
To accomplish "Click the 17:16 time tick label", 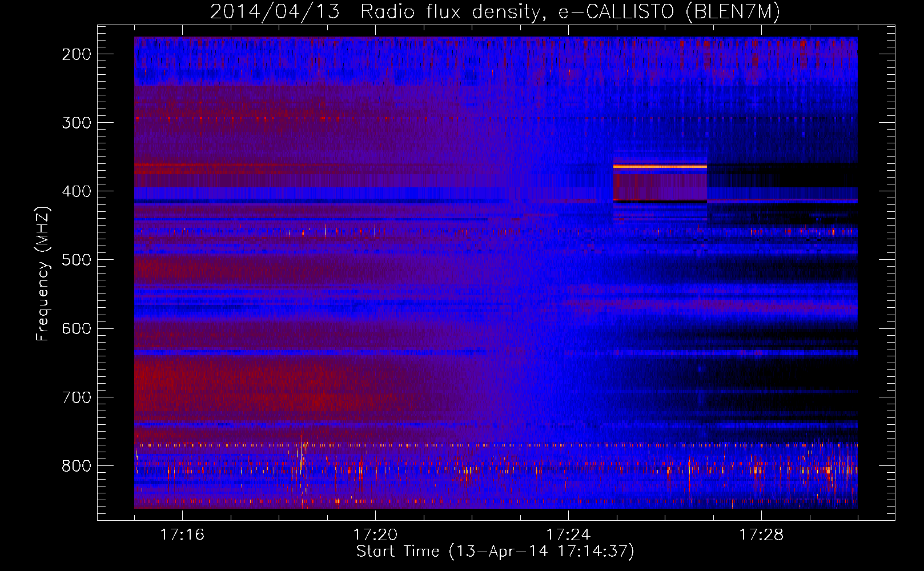I will coord(182,535).
